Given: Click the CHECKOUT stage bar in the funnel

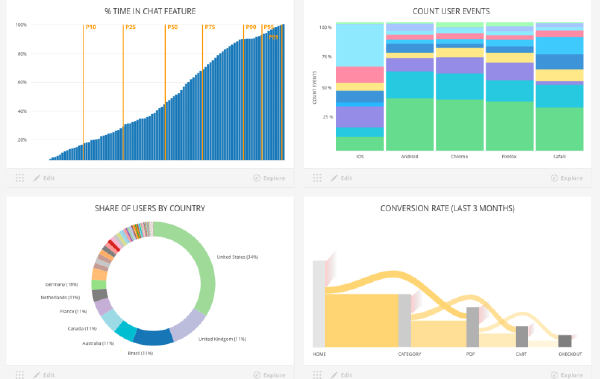Looking at the screenshot, I should coord(565,341).
